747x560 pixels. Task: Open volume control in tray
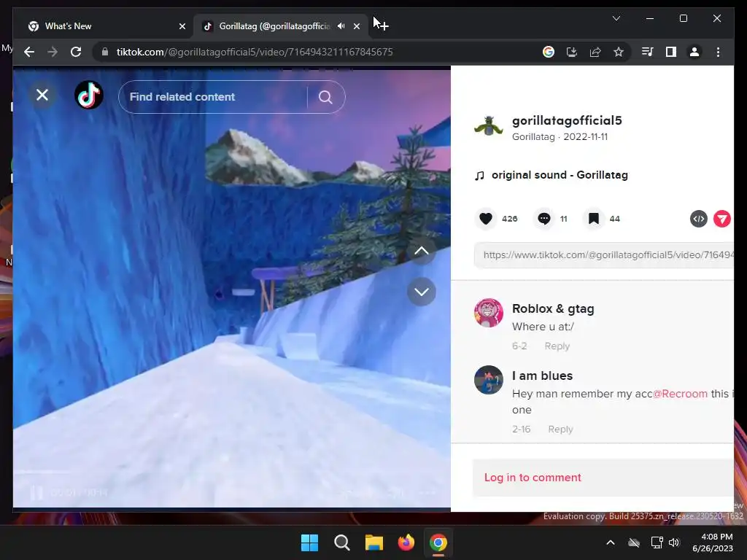[673, 542]
